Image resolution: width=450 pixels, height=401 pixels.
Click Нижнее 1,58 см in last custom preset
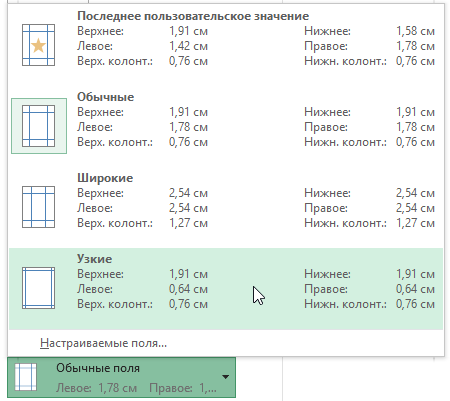[x=369, y=31]
